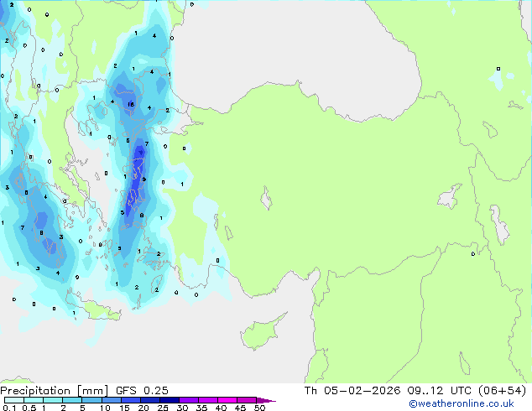Click the legend label '0.1'
The image size is (532, 411).
[10, 408]
